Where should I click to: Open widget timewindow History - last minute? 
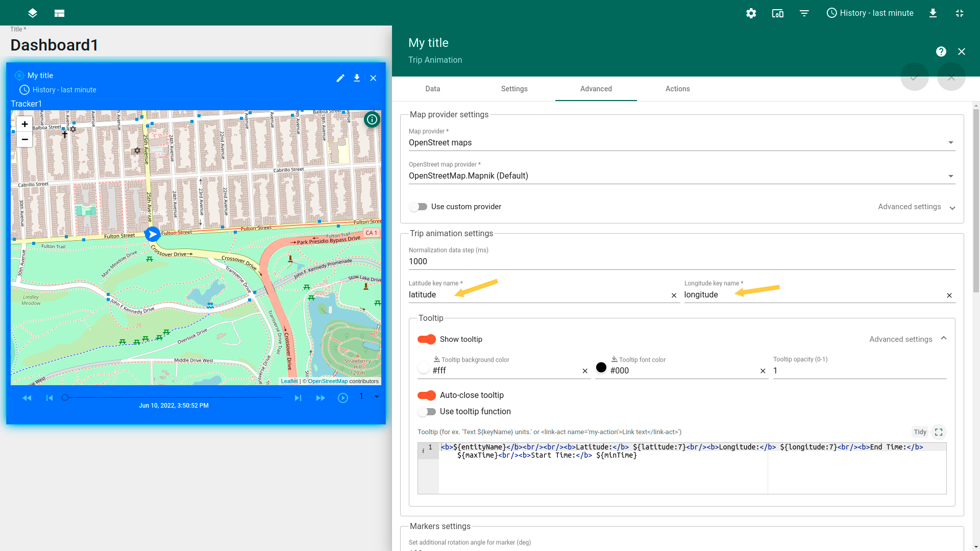58,90
